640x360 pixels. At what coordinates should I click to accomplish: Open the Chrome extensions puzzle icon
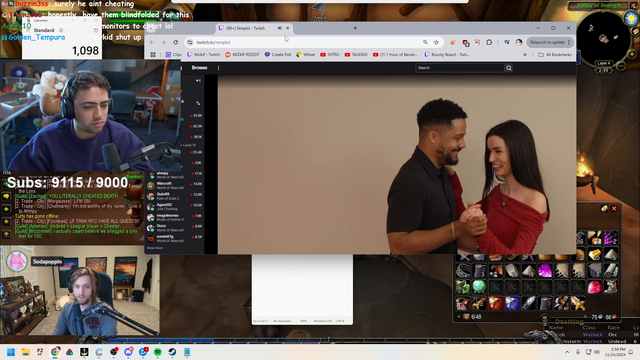[489, 42]
